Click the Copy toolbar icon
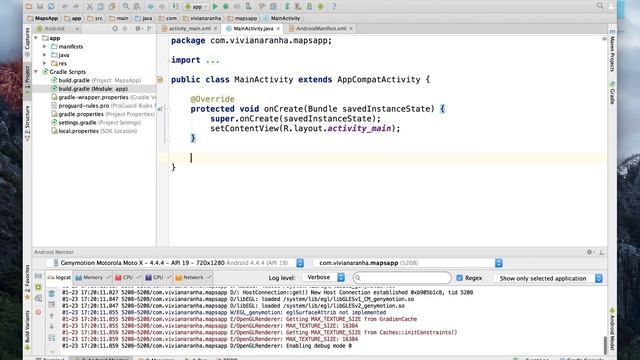 tap(100, 6)
